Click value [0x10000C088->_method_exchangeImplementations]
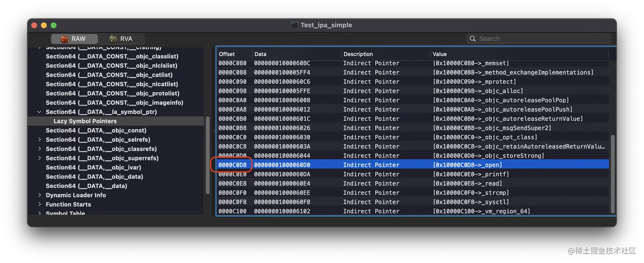The width and height of the screenshot is (644, 263). click(x=513, y=72)
